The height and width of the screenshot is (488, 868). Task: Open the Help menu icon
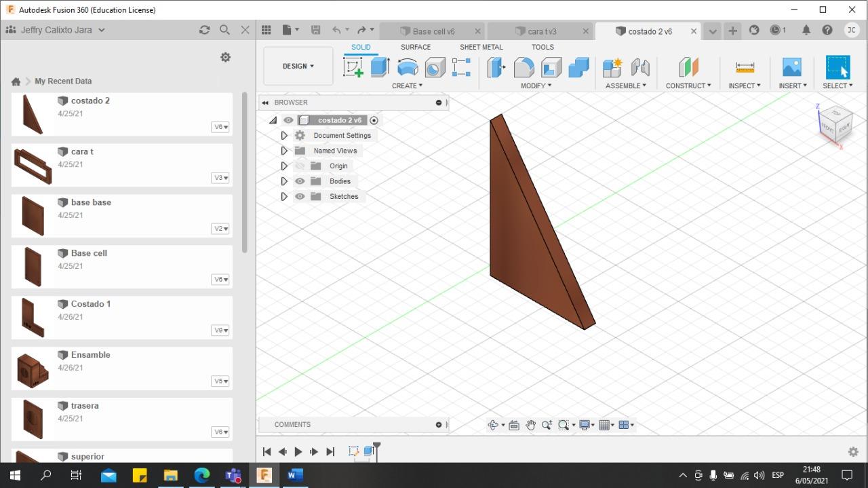tap(827, 30)
